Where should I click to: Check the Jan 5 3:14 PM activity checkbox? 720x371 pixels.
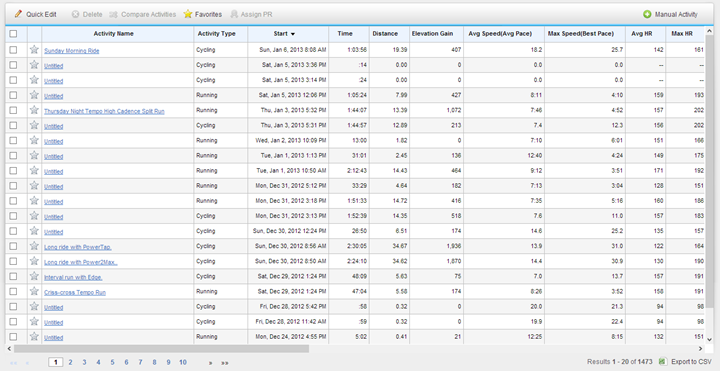pyautogui.click(x=13, y=80)
